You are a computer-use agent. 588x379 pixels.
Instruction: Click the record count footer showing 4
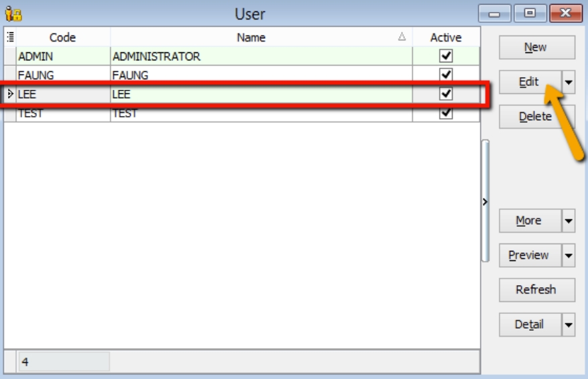coord(64,362)
